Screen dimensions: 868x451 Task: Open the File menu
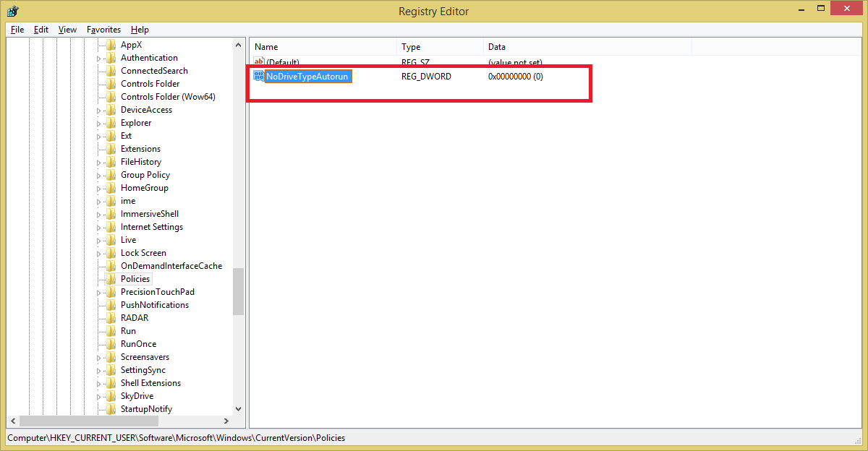[17, 30]
